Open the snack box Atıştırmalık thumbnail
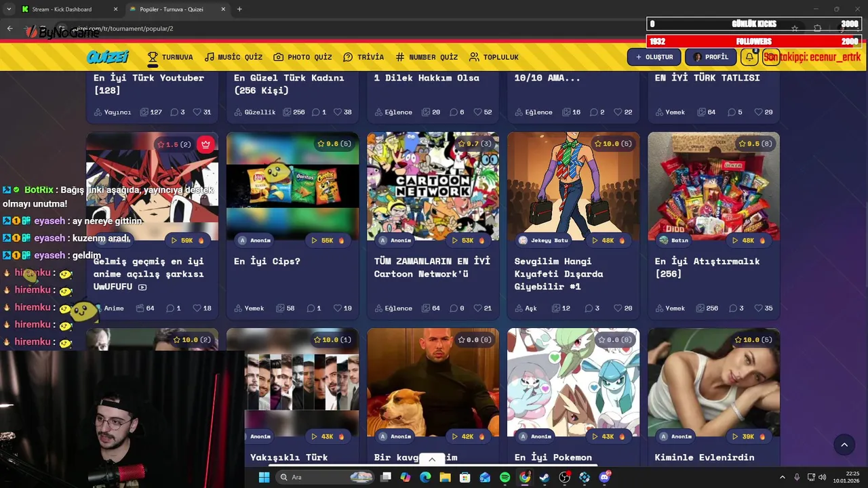Viewport: 868px width, 488px height. tap(713, 186)
